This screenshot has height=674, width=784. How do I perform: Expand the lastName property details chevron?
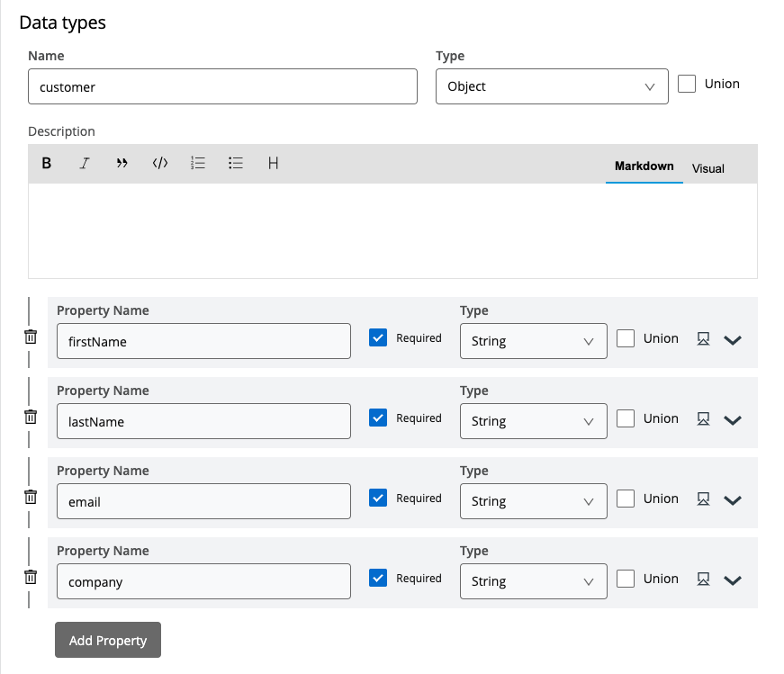point(733,420)
